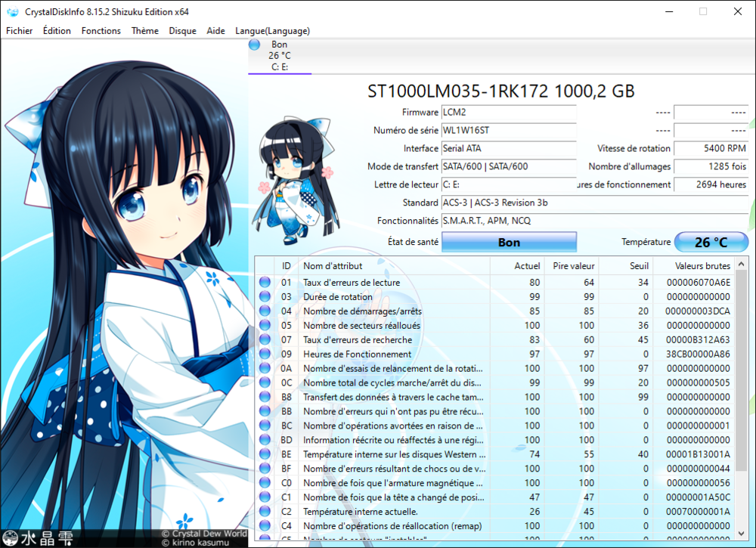Click the attribute list vertical scrollbar

(x=742, y=378)
